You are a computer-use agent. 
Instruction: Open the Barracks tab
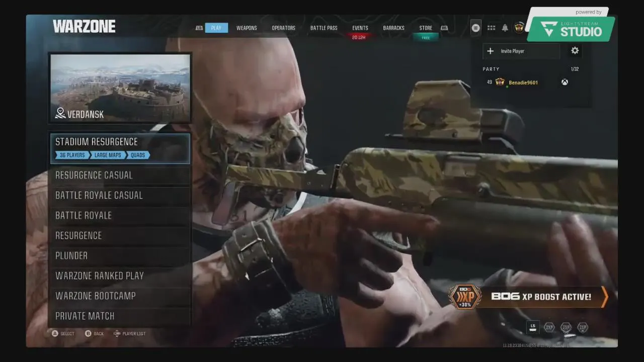click(393, 28)
